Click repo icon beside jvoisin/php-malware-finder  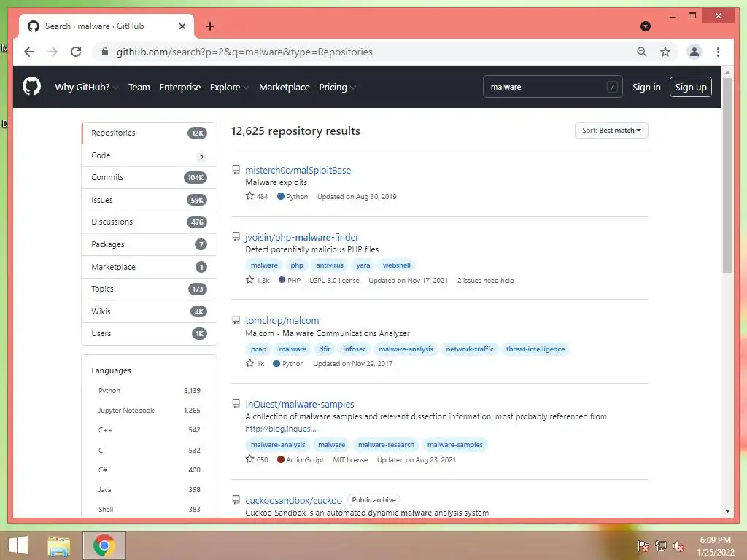236,237
